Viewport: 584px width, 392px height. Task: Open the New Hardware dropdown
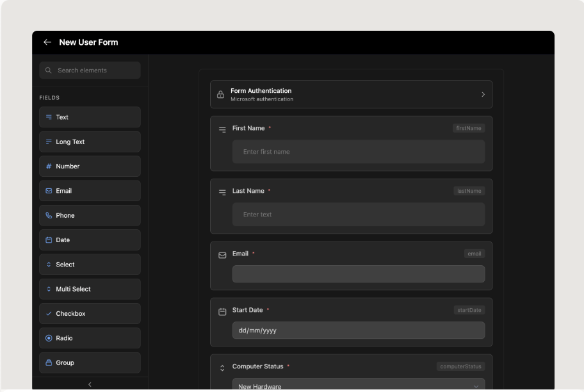tap(358, 386)
